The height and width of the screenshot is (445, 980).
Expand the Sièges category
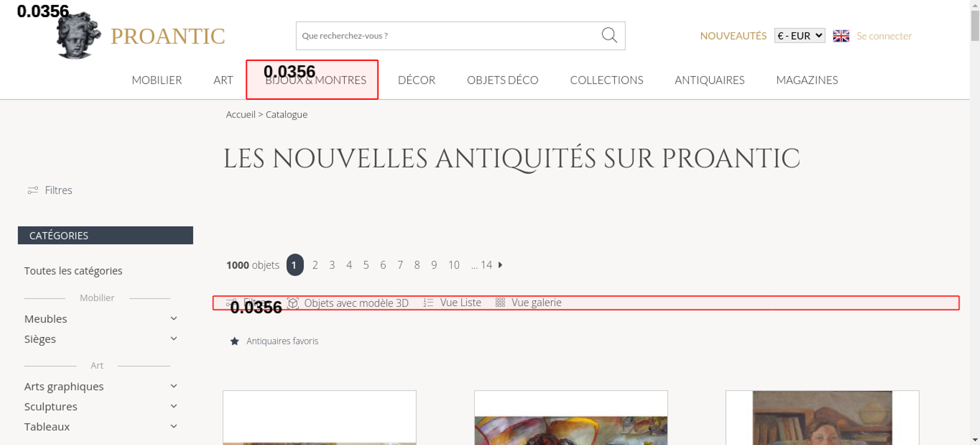pyautogui.click(x=173, y=339)
